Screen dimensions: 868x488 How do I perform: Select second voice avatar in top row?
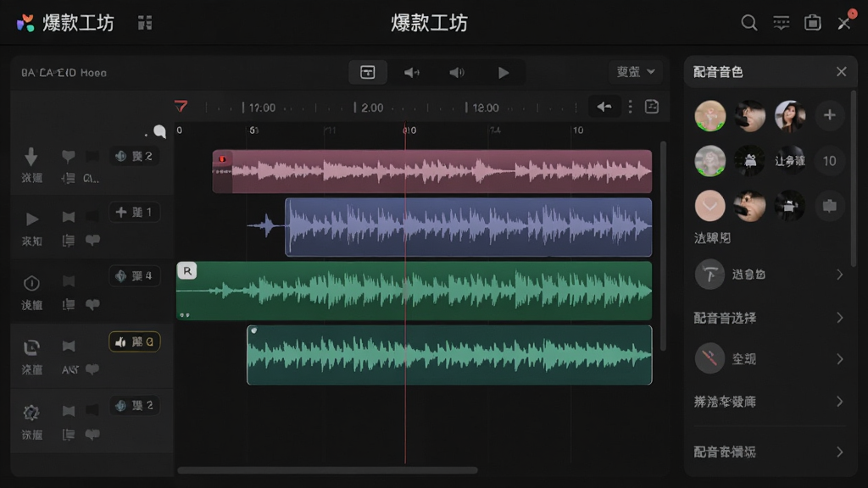click(x=750, y=115)
